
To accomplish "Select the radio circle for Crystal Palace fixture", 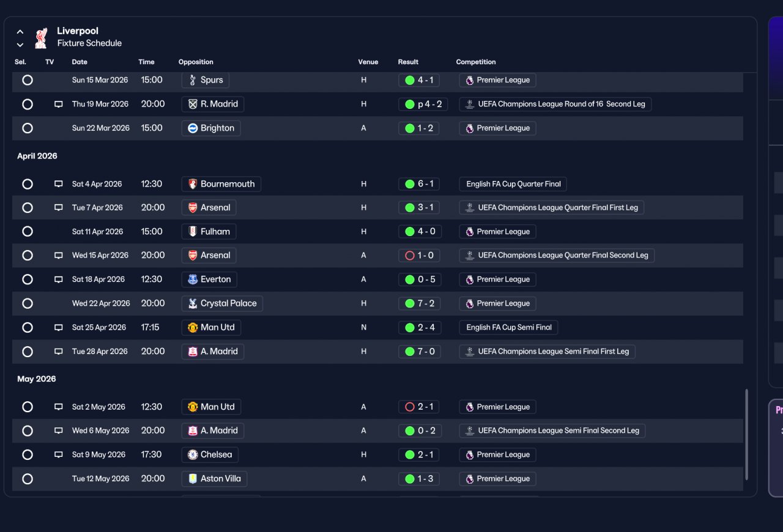I will (x=28, y=303).
